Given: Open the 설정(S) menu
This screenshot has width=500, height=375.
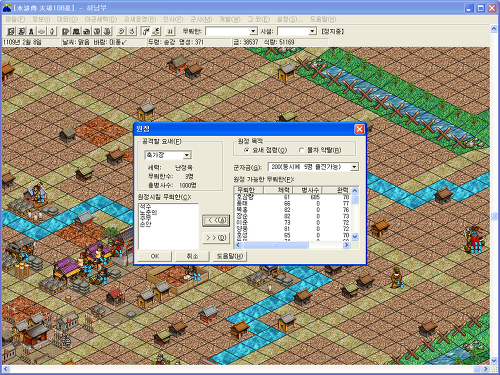Looking at the screenshot, I should click(x=289, y=19).
